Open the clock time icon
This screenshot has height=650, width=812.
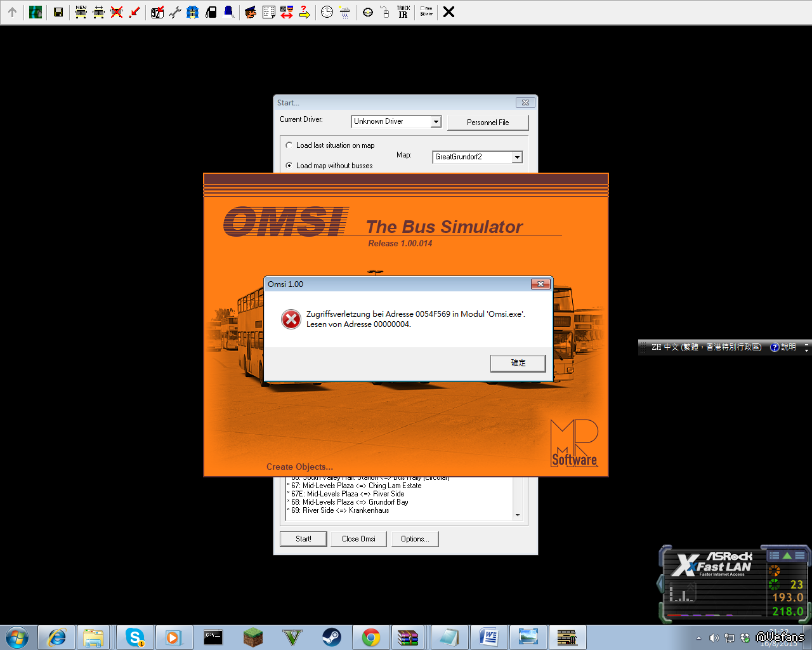coord(327,12)
